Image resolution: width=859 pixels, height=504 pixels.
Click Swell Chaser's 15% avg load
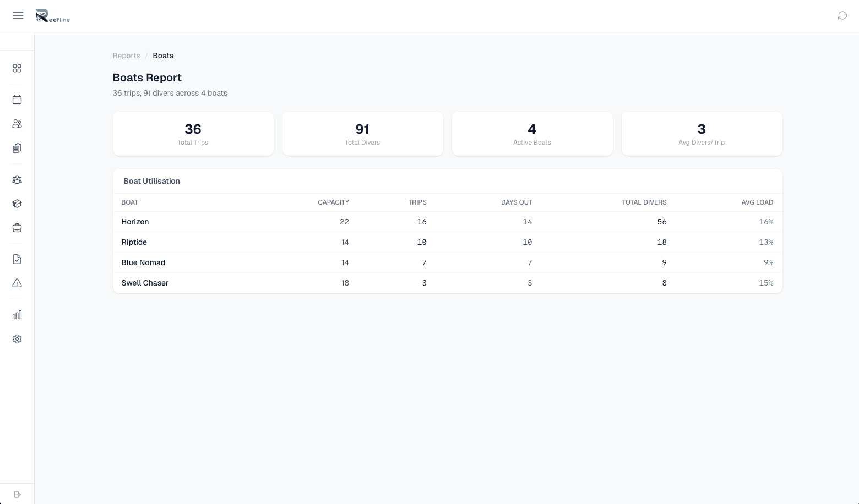tap(766, 283)
